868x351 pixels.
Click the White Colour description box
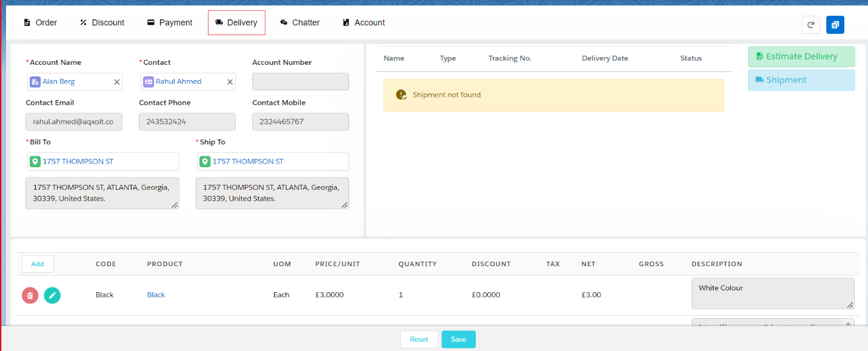point(773,293)
